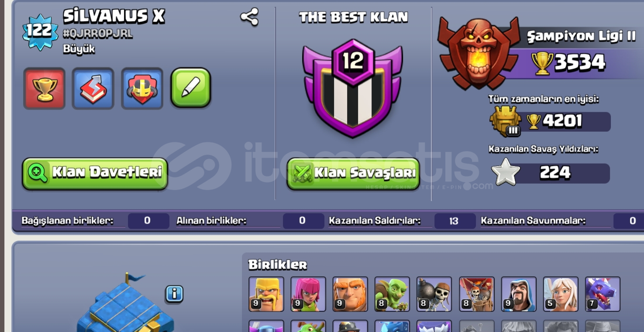Select the Archer troop icon
This screenshot has width=644, height=332.
click(308, 294)
